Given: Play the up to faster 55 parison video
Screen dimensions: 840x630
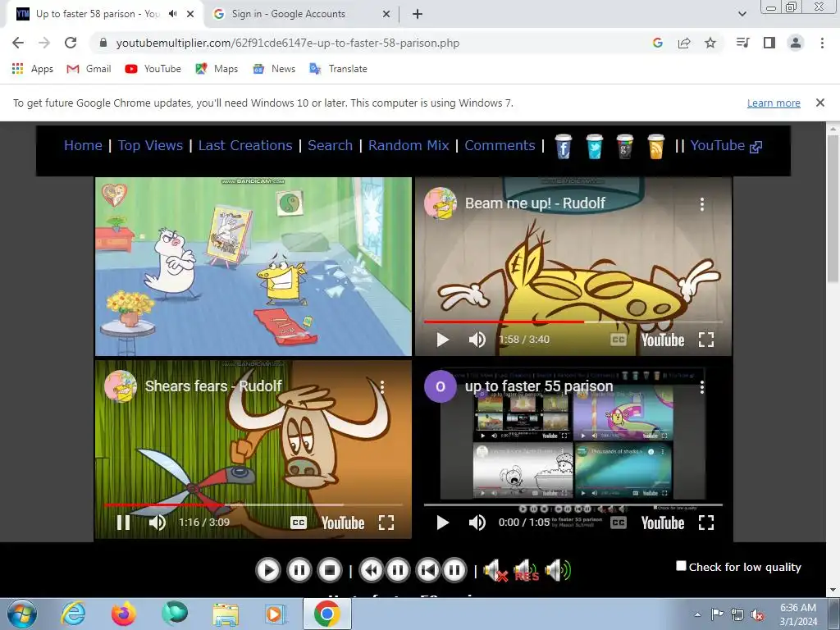Looking at the screenshot, I should tap(442, 523).
